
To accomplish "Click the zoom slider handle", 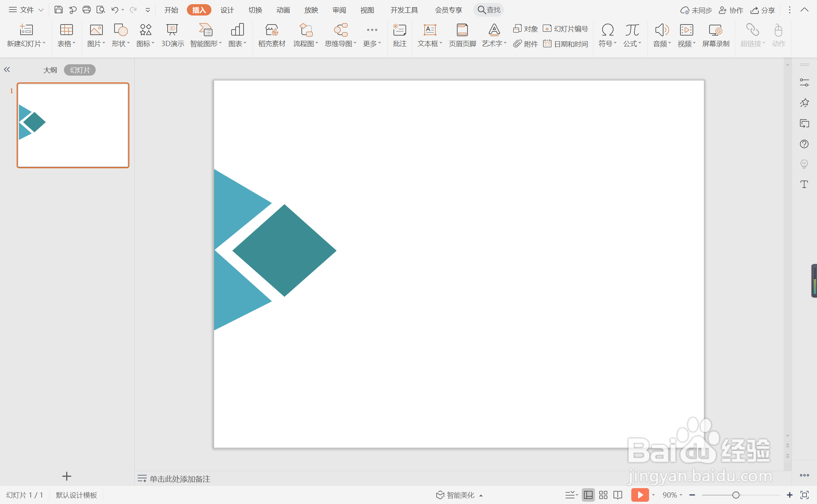I will (736, 495).
